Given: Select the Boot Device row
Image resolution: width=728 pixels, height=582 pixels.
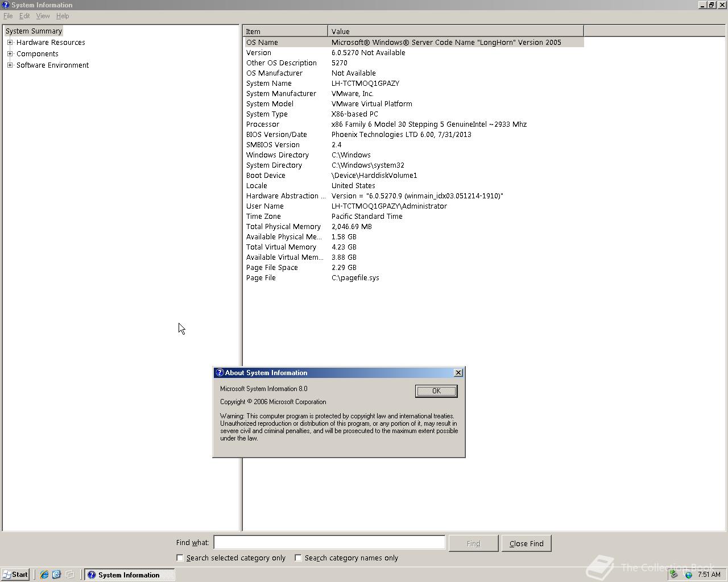Looking at the screenshot, I should [x=414, y=176].
